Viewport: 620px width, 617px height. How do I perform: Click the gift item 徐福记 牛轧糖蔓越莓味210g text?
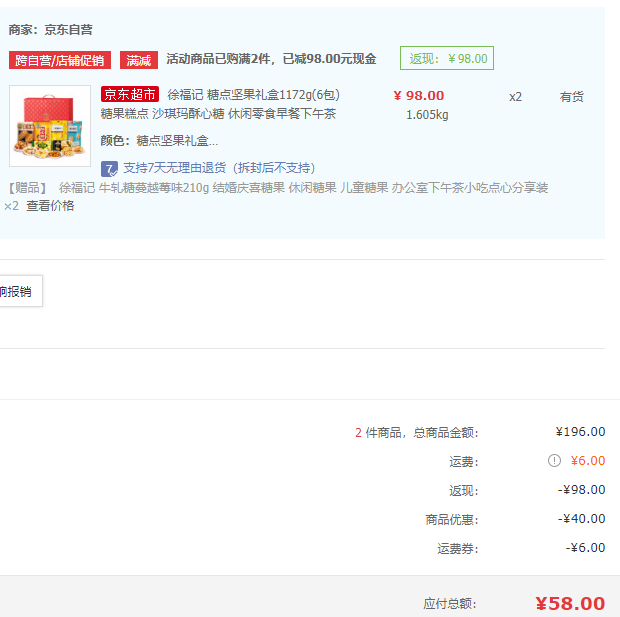[x=303, y=187]
